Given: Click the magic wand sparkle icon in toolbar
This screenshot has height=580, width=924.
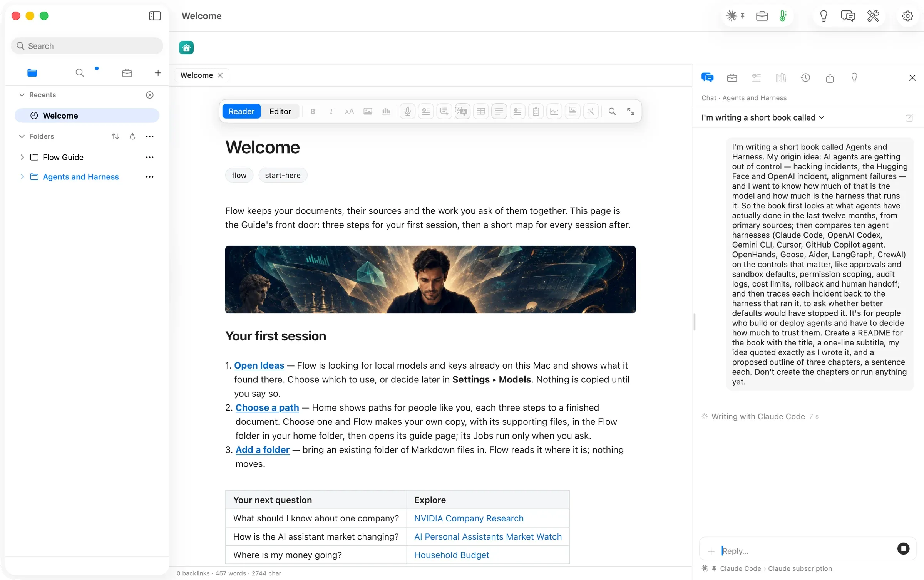Looking at the screenshot, I should (591, 111).
